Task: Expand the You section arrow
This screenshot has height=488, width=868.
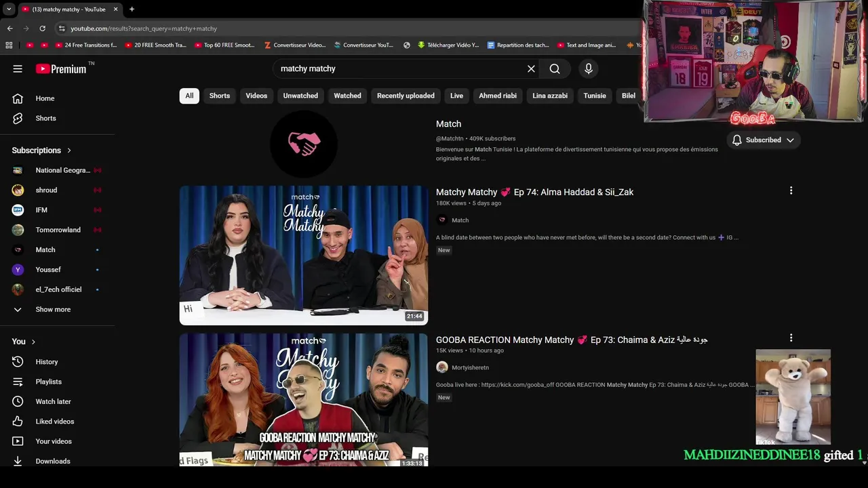Action: (33, 342)
